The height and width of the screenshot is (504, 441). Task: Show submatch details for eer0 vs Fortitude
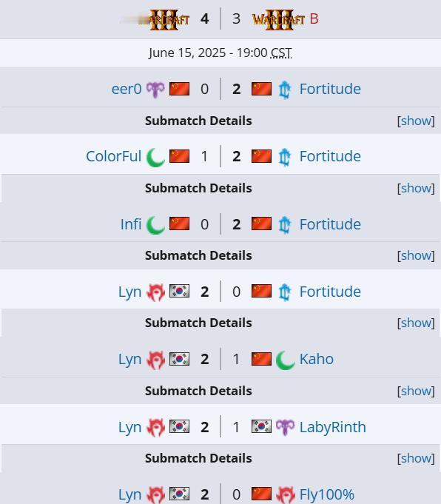(x=416, y=121)
